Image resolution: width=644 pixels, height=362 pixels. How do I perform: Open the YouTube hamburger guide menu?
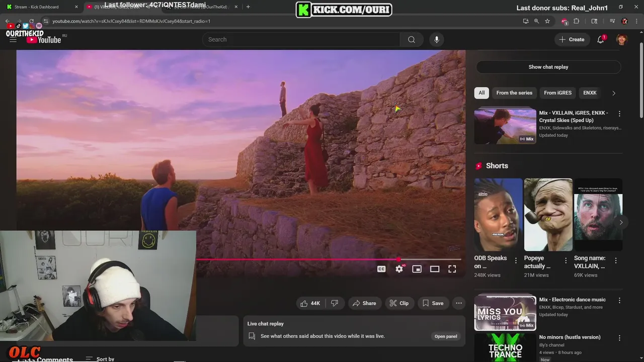click(x=13, y=40)
